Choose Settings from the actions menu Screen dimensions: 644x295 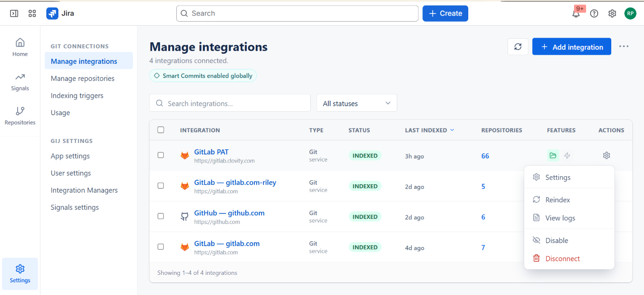[x=569, y=177]
